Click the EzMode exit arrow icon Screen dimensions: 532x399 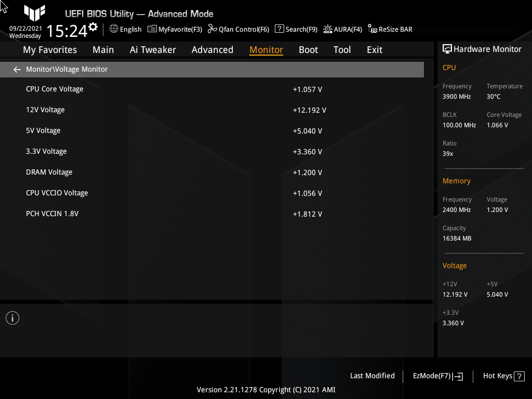[457, 376]
